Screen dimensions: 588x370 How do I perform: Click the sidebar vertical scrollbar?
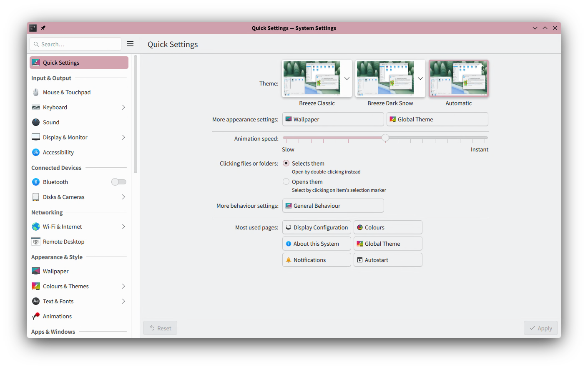click(136, 114)
